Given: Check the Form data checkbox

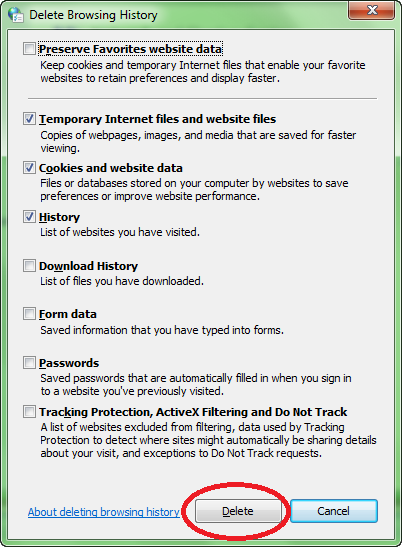Looking at the screenshot, I should tap(29, 314).
